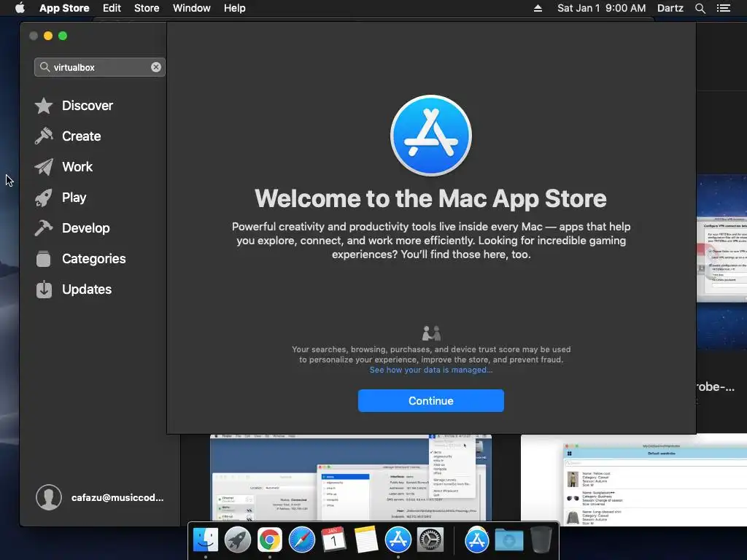This screenshot has width=747, height=560.
Task: Open Spotlight search in menu bar
Action: [x=700, y=8]
